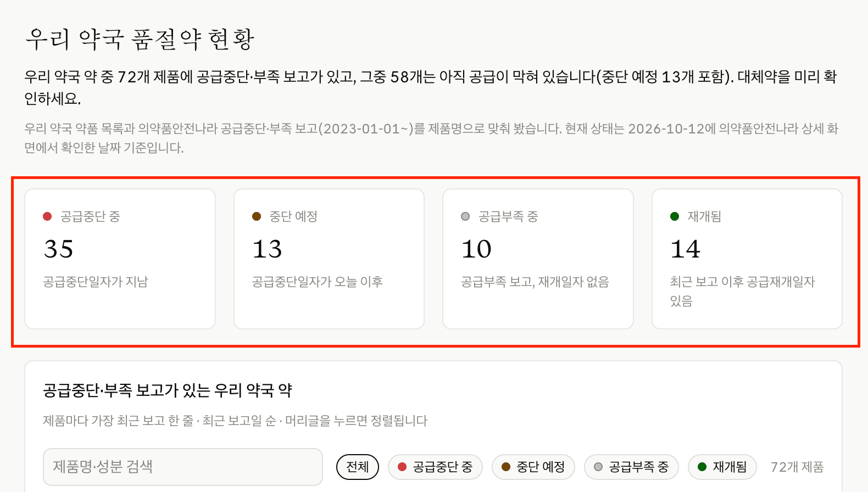Click the sorting hint text starting with 제품마다
The height and width of the screenshot is (492, 868).
click(x=235, y=421)
